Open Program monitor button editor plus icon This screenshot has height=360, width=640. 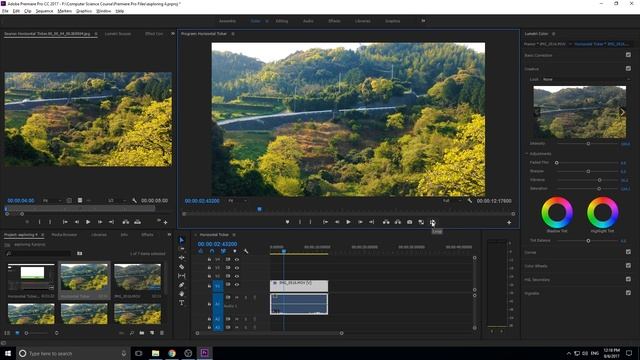click(x=509, y=222)
